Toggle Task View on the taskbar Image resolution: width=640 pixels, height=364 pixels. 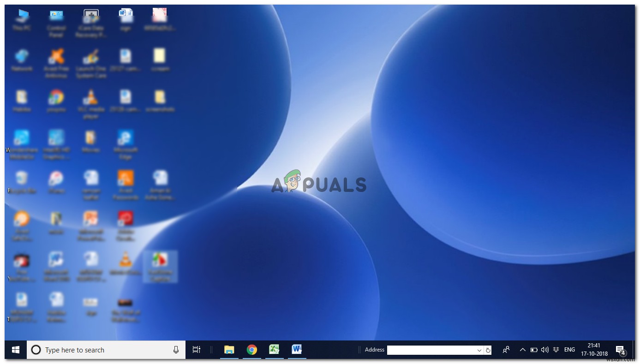point(196,350)
